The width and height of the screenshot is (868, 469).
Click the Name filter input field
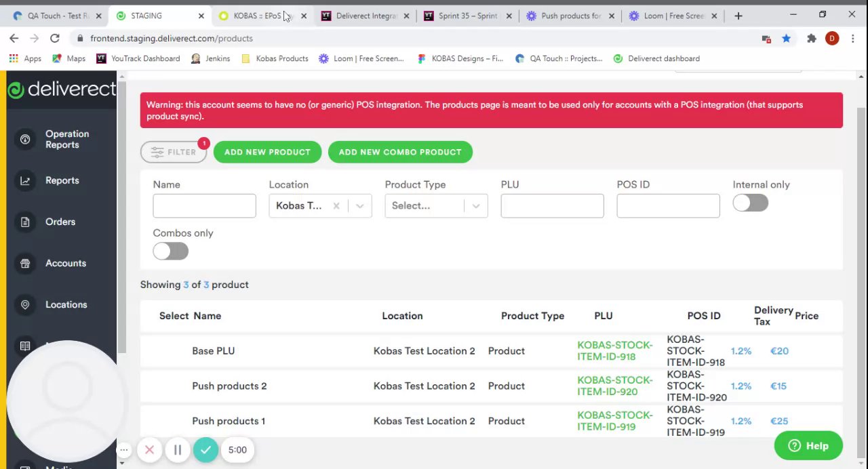pyautogui.click(x=204, y=206)
